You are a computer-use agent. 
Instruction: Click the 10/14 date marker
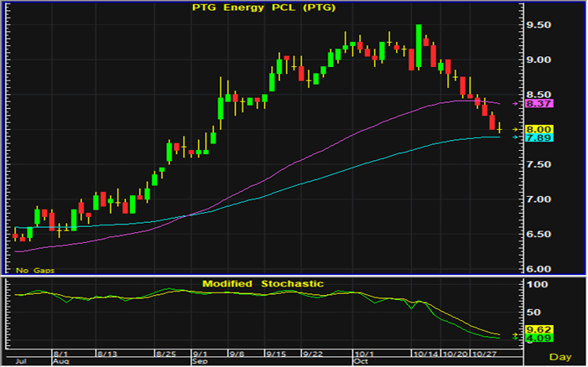click(x=426, y=354)
